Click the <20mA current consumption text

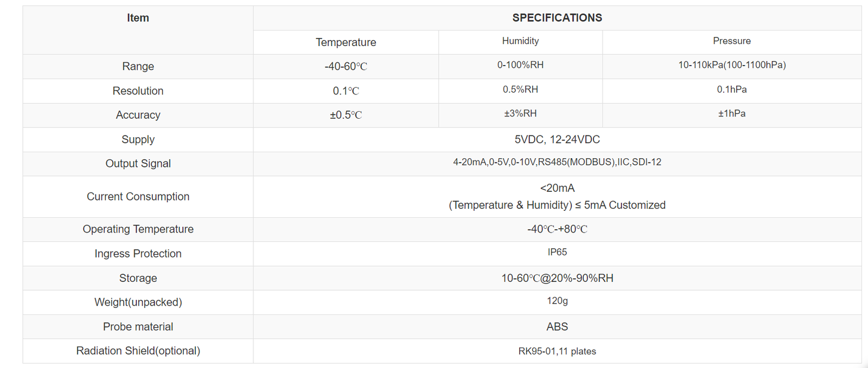click(557, 188)
